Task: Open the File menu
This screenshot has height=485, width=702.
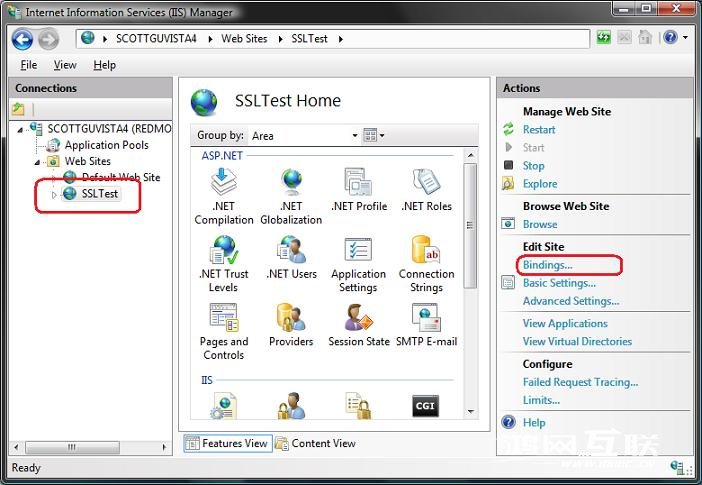Action: (29, 65)
